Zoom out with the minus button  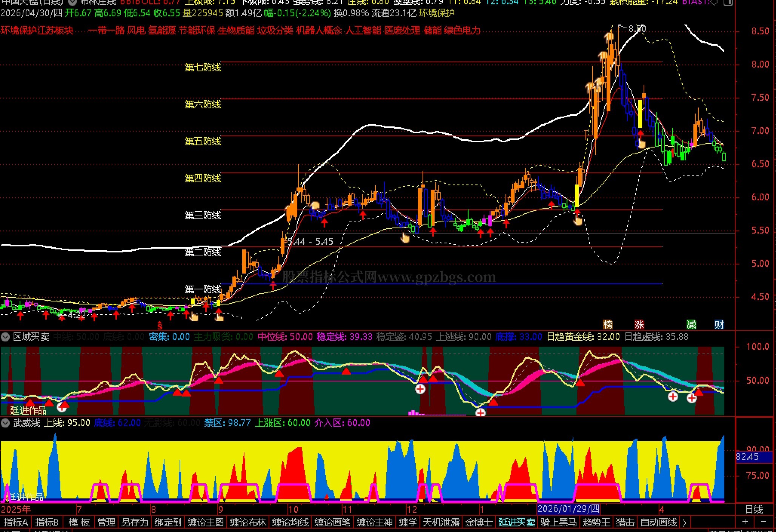pyautogui.click(x=764, y=522)
